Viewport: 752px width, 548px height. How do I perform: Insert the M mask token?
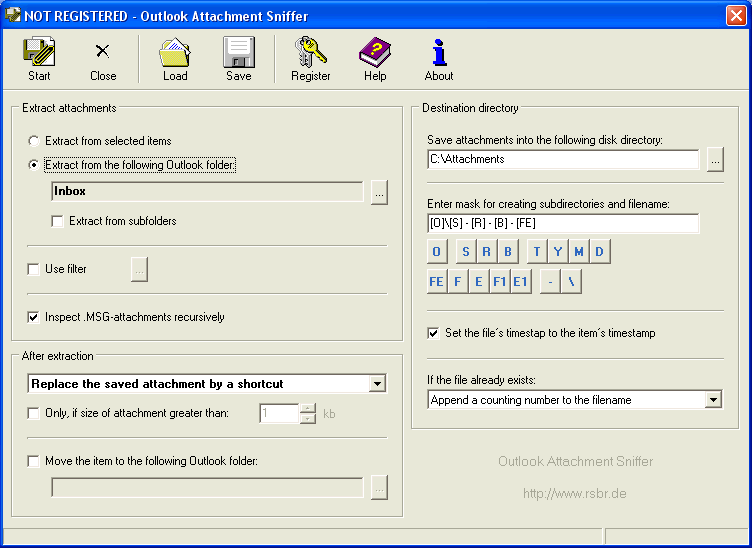coord(579,252)
